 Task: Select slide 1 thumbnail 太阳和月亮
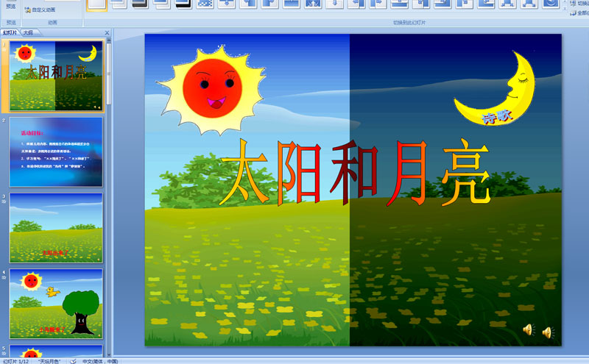[56, 76]
